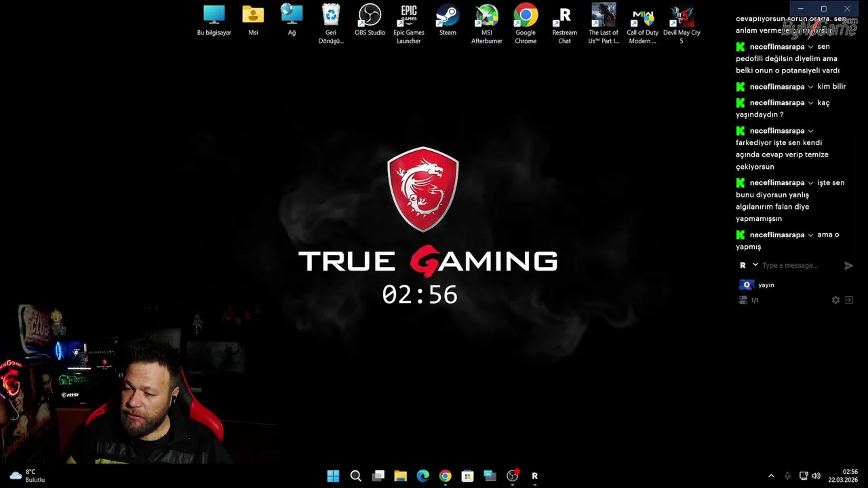Open taskbar Search
Screen dimensions: 868x488
point(355,476)
